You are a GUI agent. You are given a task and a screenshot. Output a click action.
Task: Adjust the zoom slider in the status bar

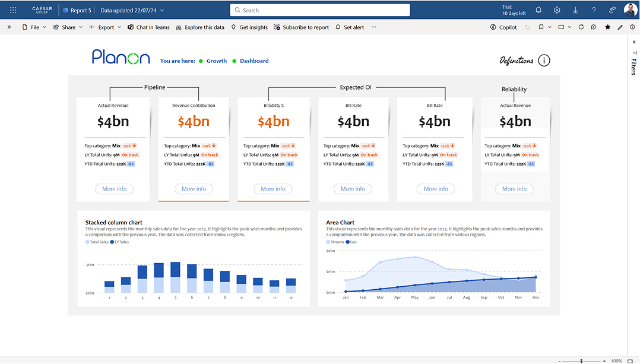[x=582, y=360]
